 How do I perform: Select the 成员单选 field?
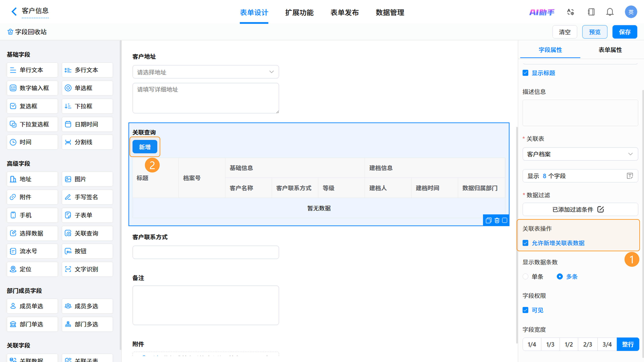click(x=32, y=306)
